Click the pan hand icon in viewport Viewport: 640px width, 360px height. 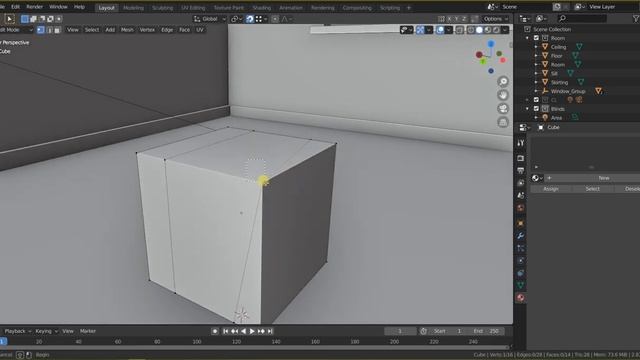(x=503, y=95)
